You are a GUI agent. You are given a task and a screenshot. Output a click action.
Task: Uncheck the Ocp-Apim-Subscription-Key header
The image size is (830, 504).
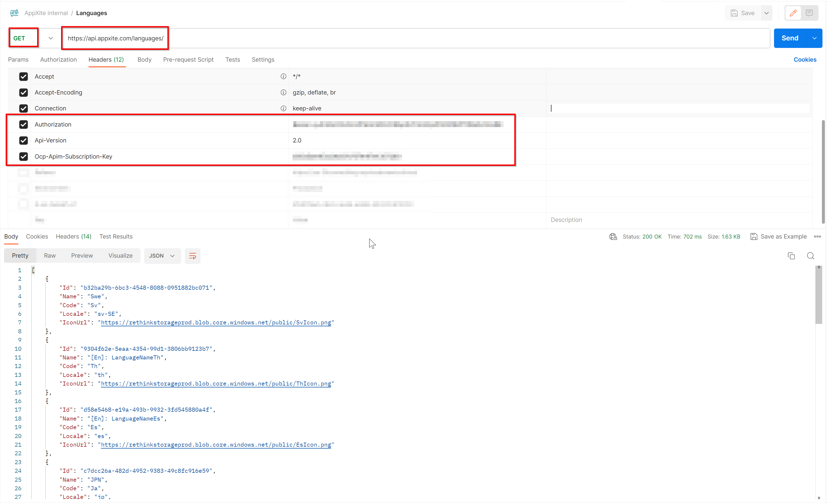(23, 156)
